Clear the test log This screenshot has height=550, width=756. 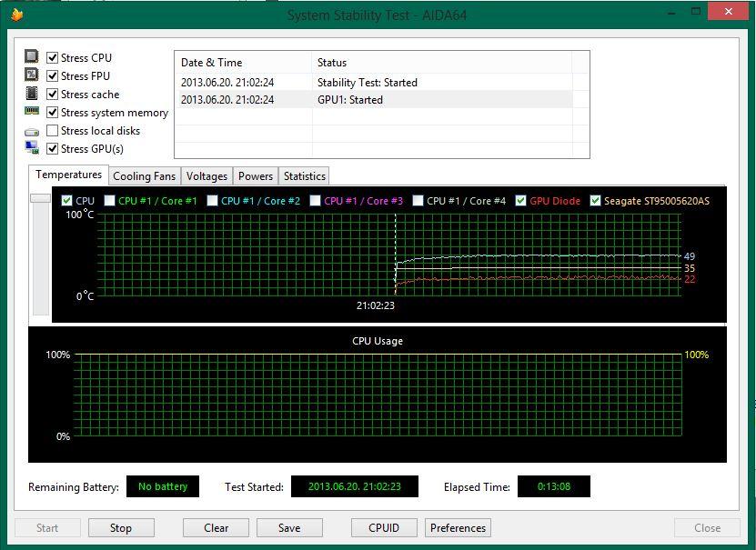pos(216,528)
